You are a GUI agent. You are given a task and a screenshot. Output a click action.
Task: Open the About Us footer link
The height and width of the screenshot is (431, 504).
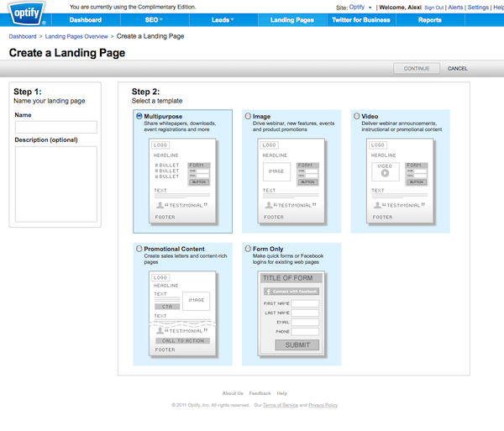233,393
